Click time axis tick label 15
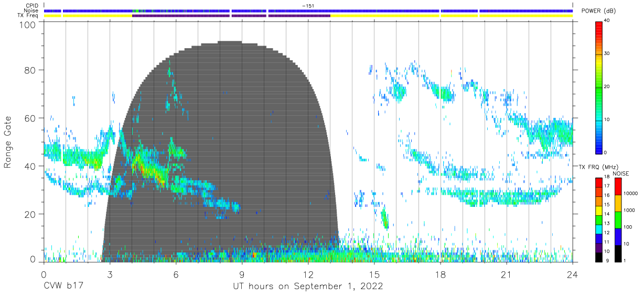The height and width of the screenshot is (297, 644). 374,274
